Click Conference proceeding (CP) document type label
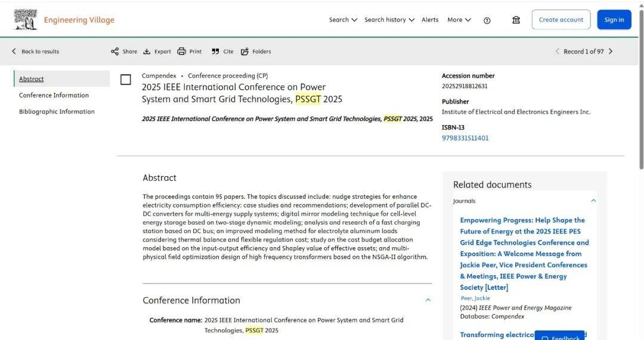Image resolution: width=644 pixels, height=340 pixels. pos(228,76)
